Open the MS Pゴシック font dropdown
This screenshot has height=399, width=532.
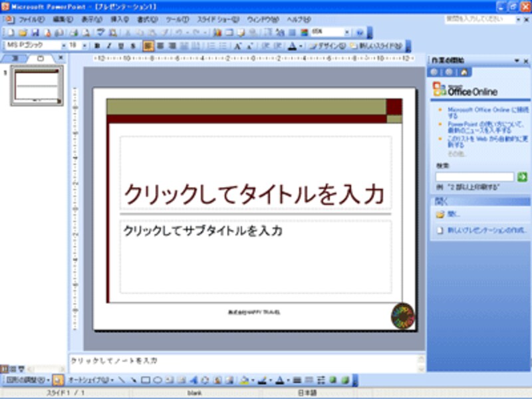(x=63, y=45)
